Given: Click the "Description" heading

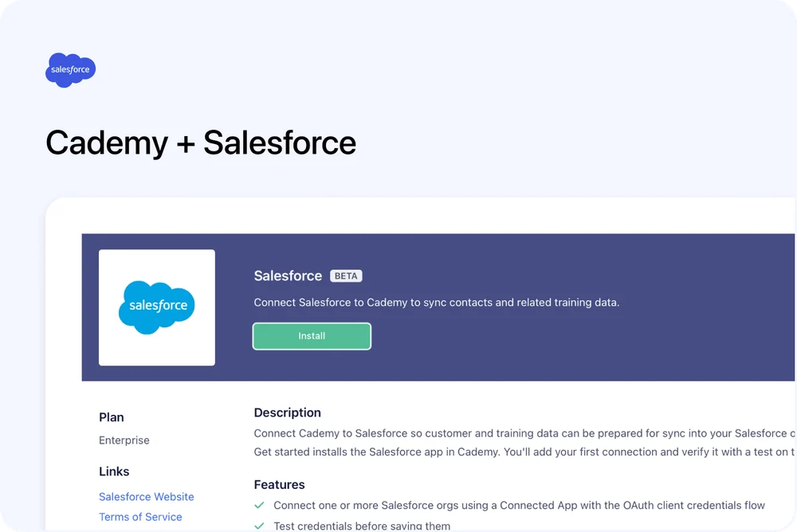Looking at the screenshot, I should [x=288, y=413].
